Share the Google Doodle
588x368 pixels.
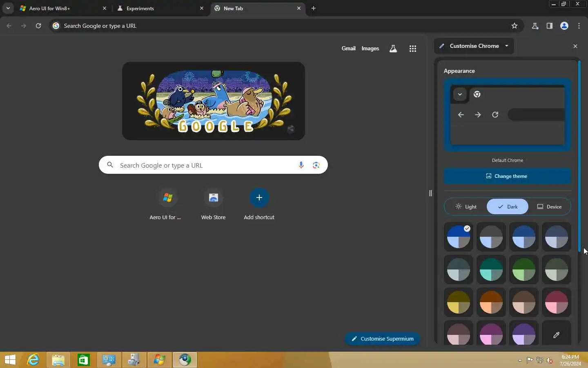(x=291, y=129)
